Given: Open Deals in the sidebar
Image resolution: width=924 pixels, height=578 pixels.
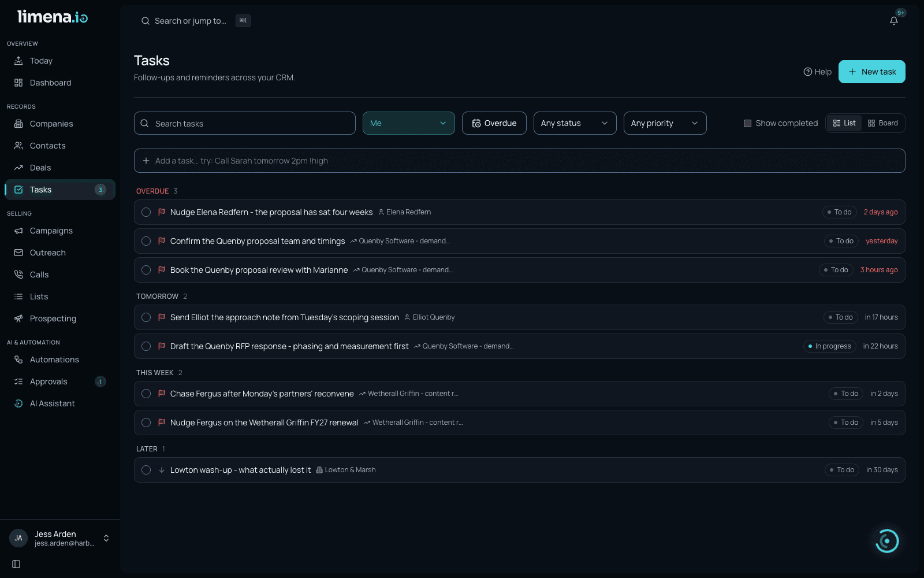Looking at the screenshot, I should coord(60,168).
